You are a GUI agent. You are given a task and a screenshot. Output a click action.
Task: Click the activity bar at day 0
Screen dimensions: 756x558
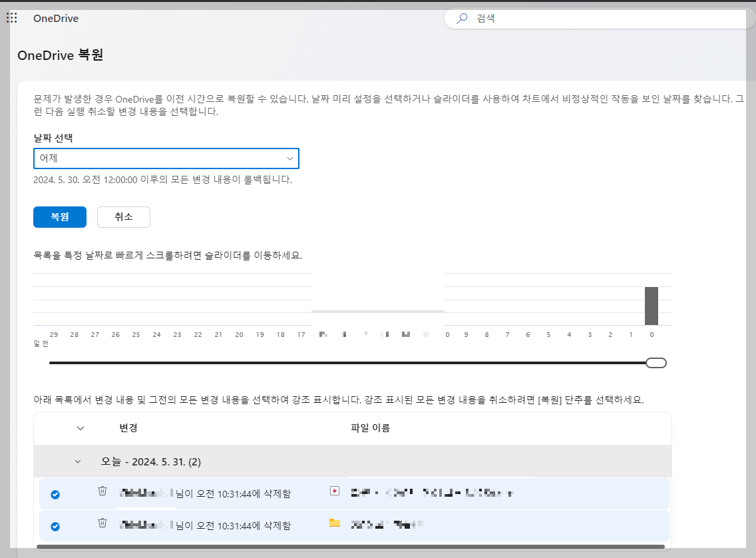(652, 306)
